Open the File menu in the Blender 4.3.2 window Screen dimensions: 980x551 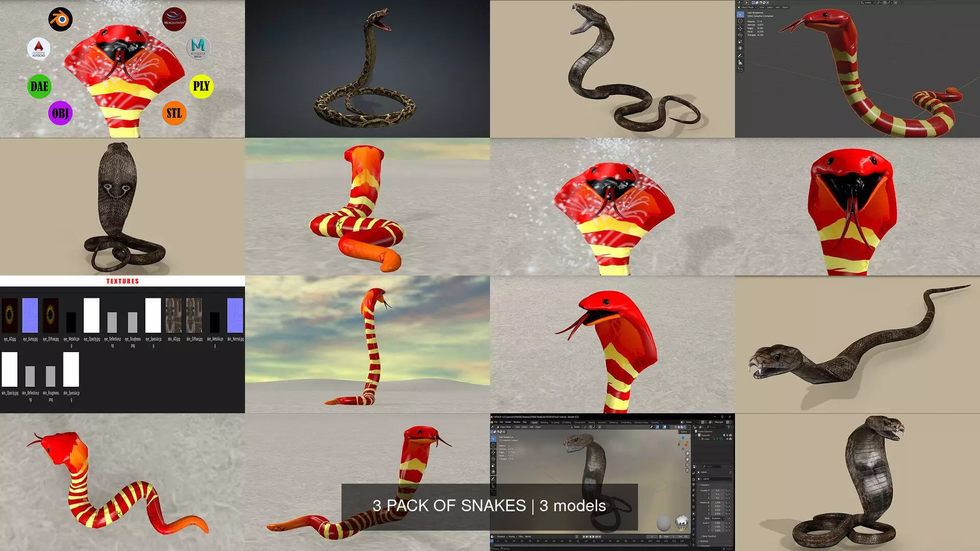click(x=496, y=422)
